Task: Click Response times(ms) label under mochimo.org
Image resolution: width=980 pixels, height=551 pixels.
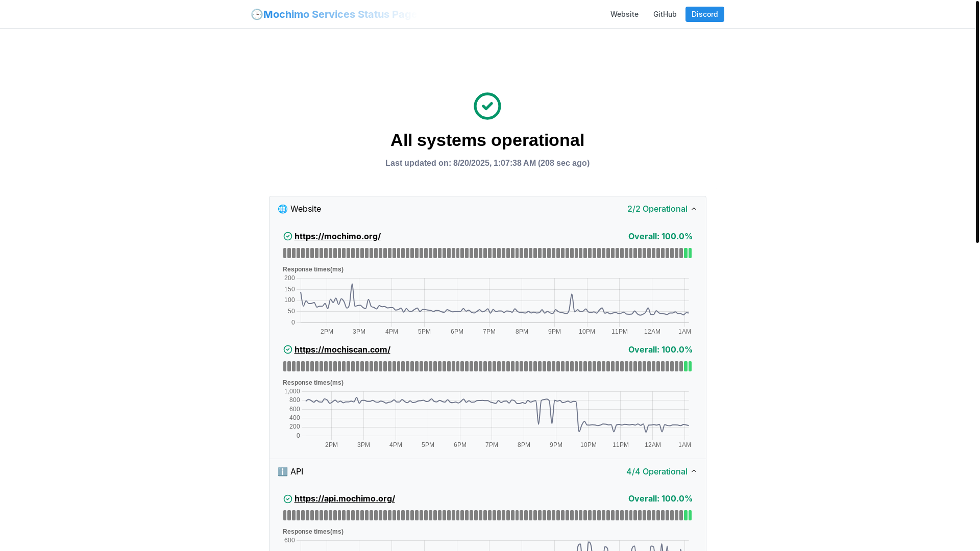Action: click(x=313, y=269)
